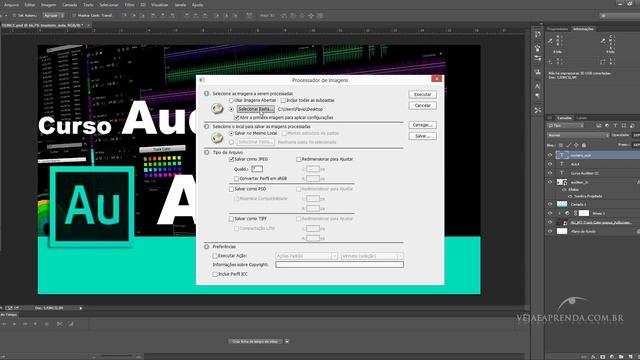Open the Janela menu
The image size is (640, 360).
pyautogui.click(x=180, y=5)
